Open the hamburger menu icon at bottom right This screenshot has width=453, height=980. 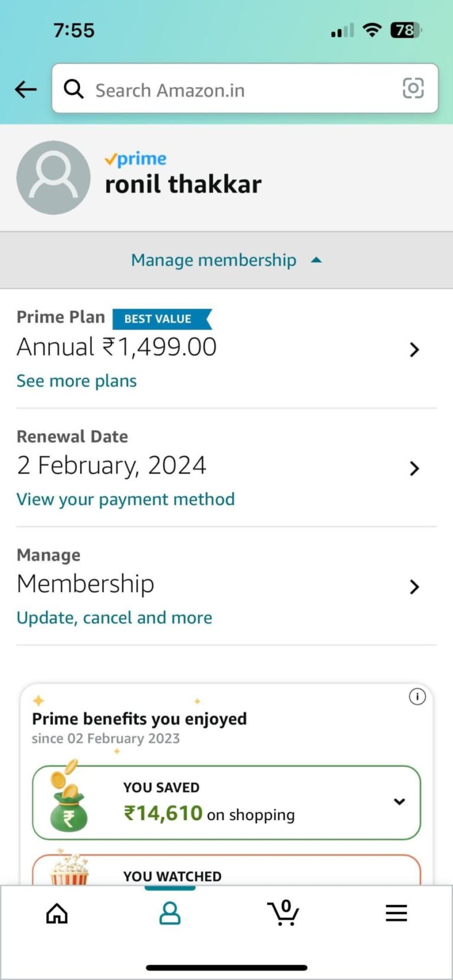(x=396, y=913)
